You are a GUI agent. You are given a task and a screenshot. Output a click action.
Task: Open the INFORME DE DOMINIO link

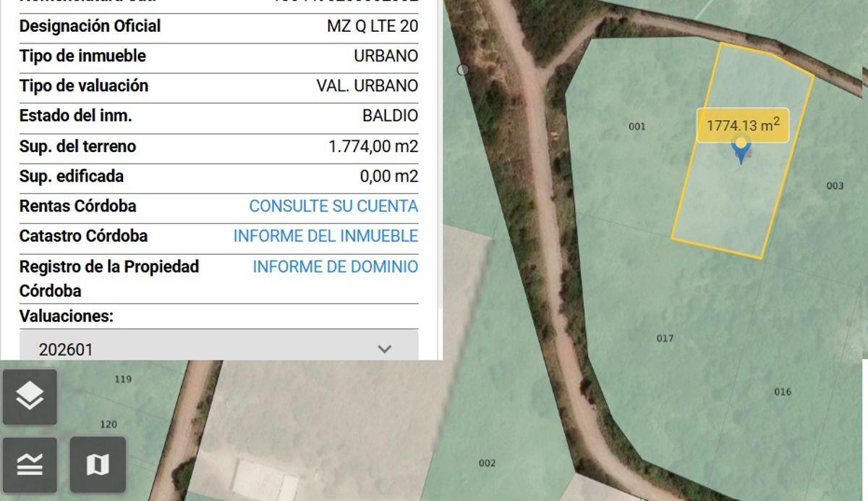[335, 266]
